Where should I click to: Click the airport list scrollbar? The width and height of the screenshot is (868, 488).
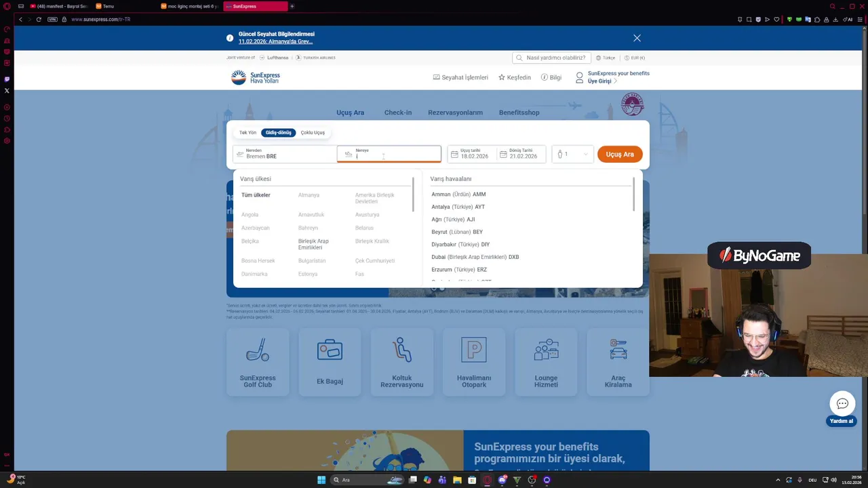633,195
